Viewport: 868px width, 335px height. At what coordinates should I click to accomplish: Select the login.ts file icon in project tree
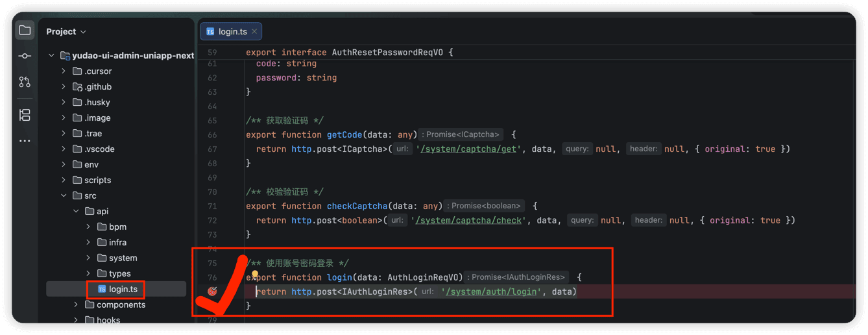(102, 289)
